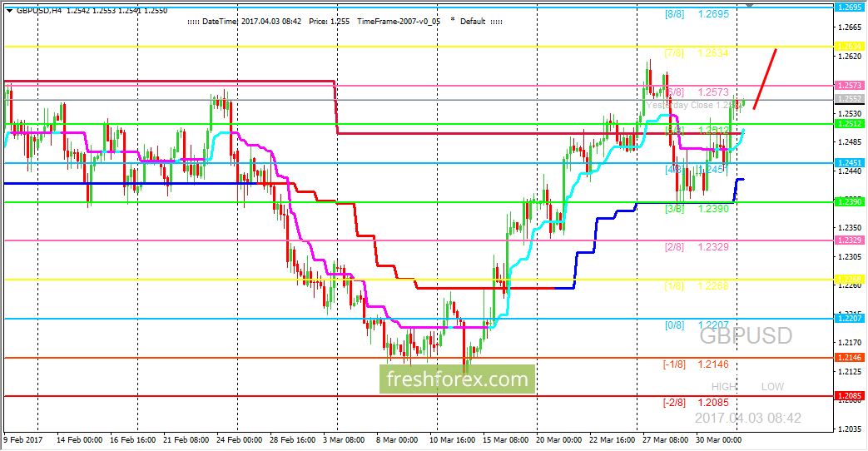Screen dimensions: 868x451
Task: Select the [4/8] Murrey level label
Action: coord(674,169)
